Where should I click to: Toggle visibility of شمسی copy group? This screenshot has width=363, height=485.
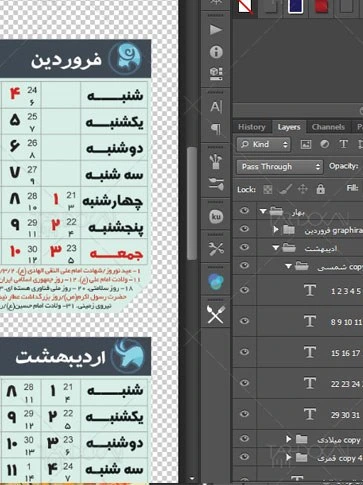coord(244,266)
